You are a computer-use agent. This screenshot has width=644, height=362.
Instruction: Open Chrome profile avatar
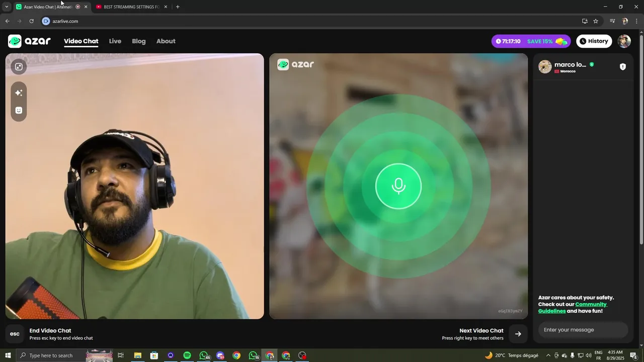(625, 21)
